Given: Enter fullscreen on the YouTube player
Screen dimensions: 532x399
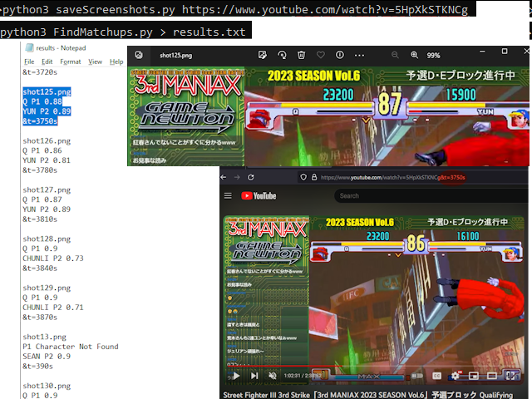Looking at the screenshot, I should pos(510,376).
